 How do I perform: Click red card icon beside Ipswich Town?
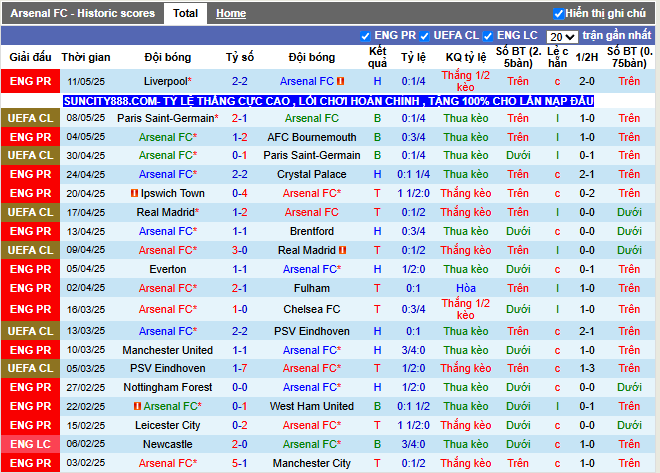(x=134, y=193)
